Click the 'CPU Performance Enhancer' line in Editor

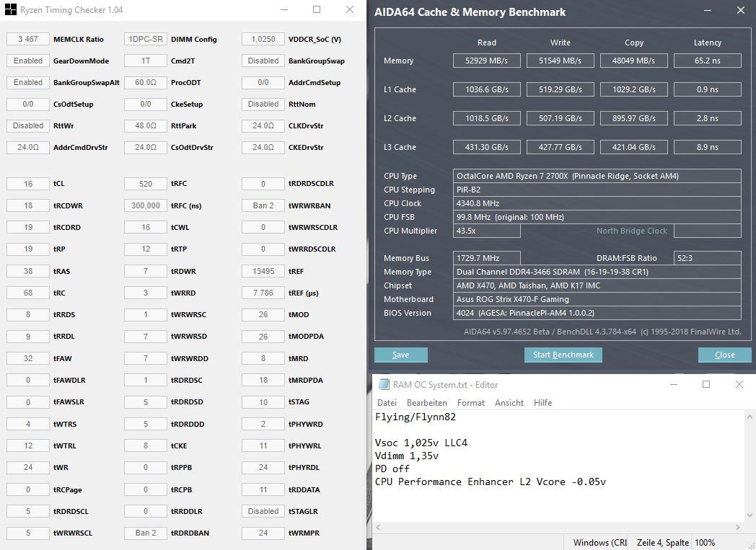pos(491,482)
